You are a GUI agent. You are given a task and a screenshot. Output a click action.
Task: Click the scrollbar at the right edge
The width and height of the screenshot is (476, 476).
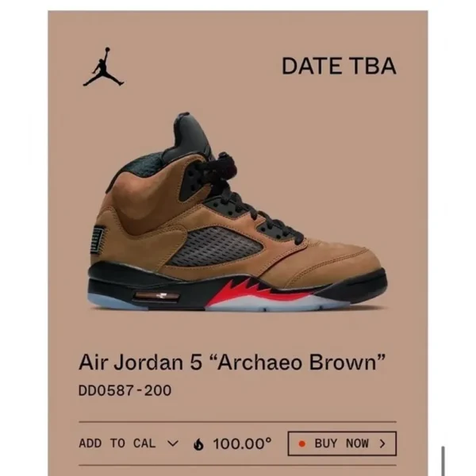click(x=443, y=461)
